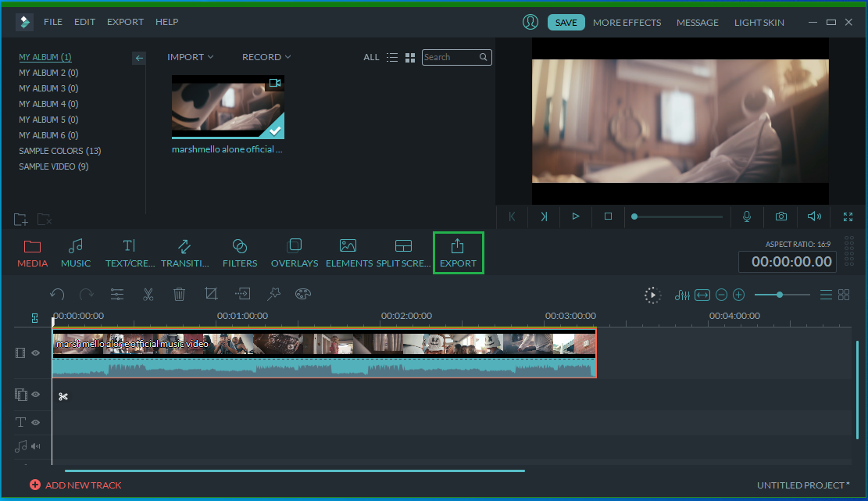Expand the RECORD dropdown
The image size is (868, 501).
(x=266, y=57)
